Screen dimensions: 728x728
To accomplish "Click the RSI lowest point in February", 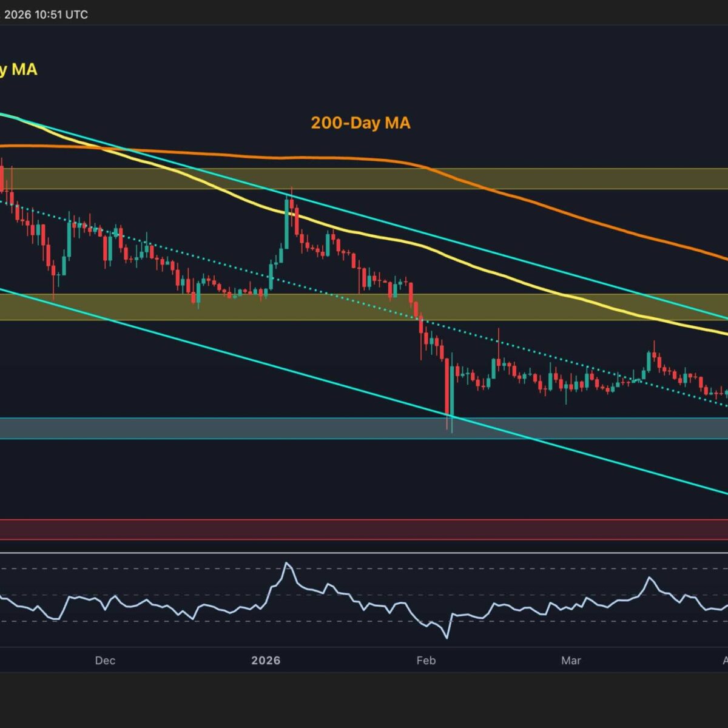I will coord(447,637).
